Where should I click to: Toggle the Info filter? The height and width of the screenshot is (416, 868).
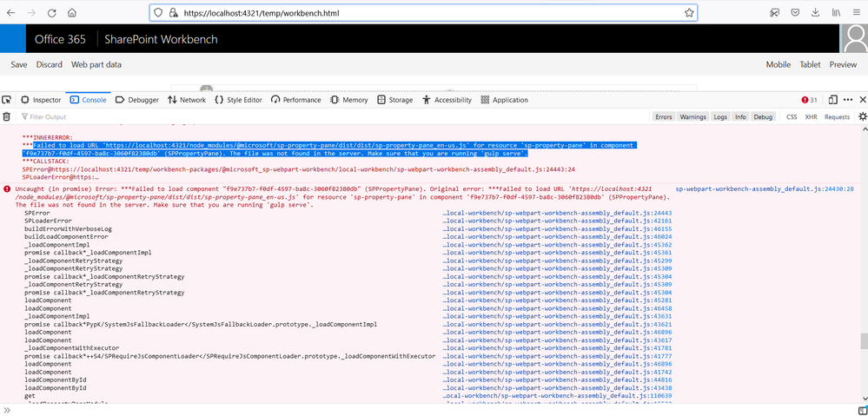pos(740,116)
